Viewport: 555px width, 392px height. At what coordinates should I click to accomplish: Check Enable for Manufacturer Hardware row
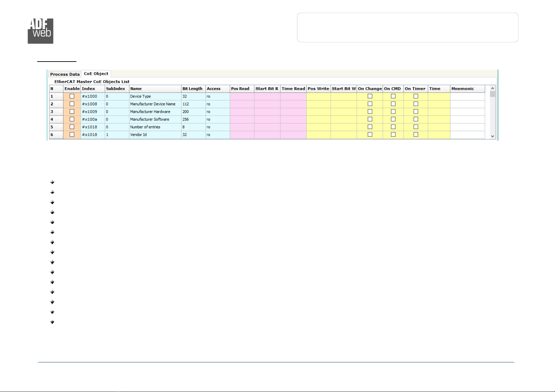point(72,112)
